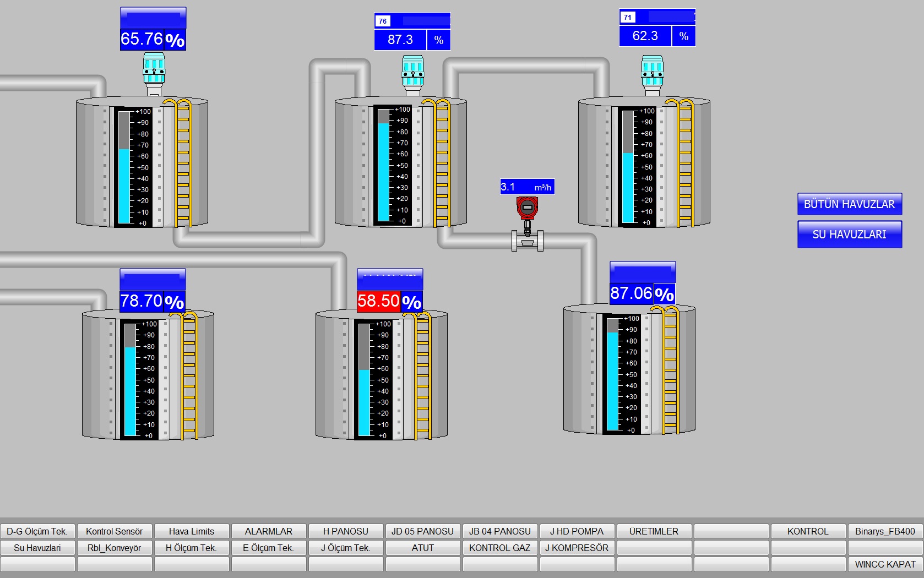924x578 pixels.
Task: Click the level sensor above the 62.3% tank
Action: (x=652, y=74)
